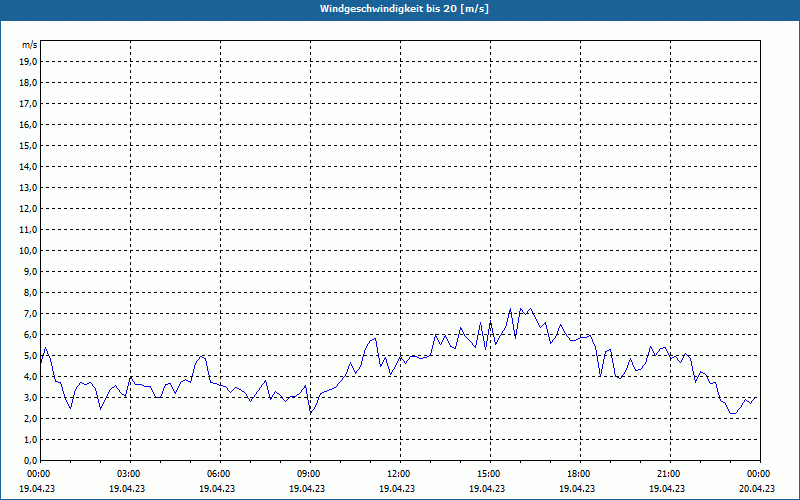The width and height of the screenshot is (800, 500).
Task: Select the y-axis tick '11,0'
Action: [28, 230]
